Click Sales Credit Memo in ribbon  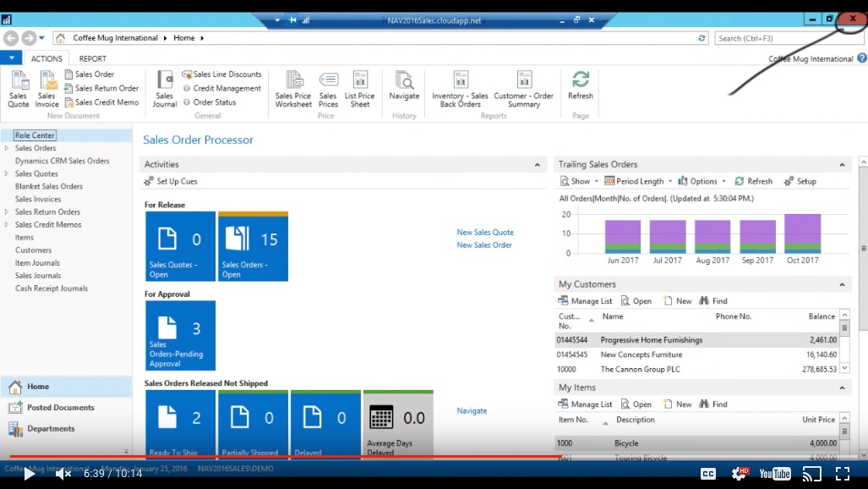point(101,102)
